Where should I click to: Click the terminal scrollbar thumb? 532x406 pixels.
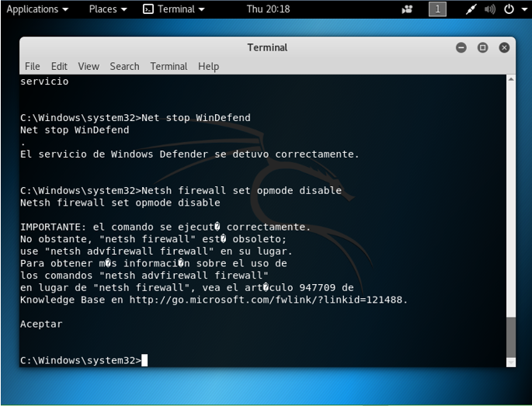[x=511, y=337]
